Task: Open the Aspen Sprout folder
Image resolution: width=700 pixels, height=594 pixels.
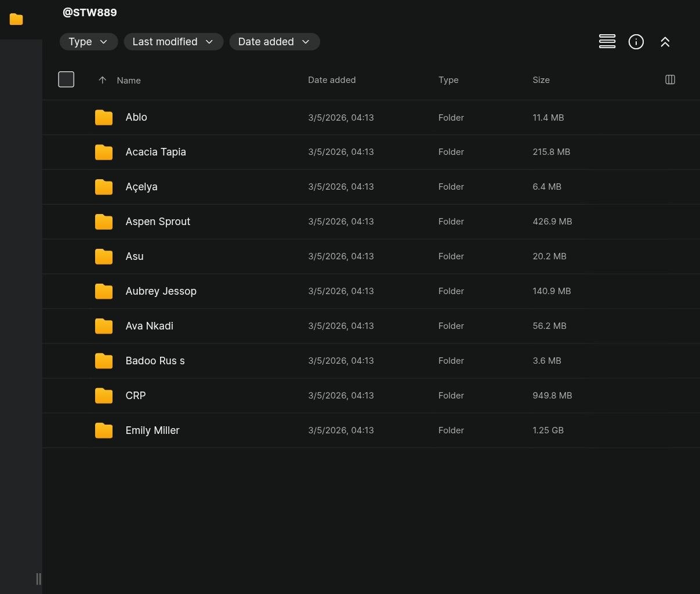Action: [158, 222]
